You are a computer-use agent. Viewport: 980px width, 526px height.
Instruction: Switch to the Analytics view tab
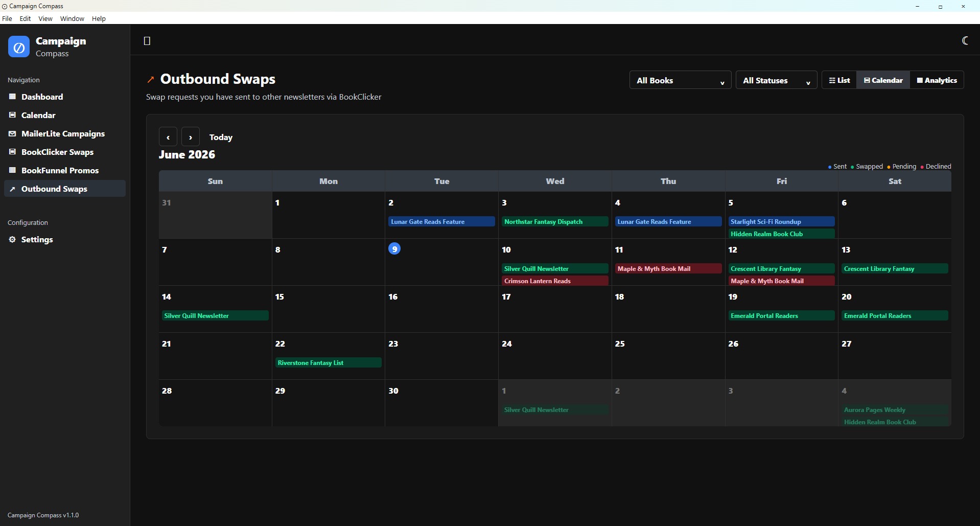tap(937, 80)
